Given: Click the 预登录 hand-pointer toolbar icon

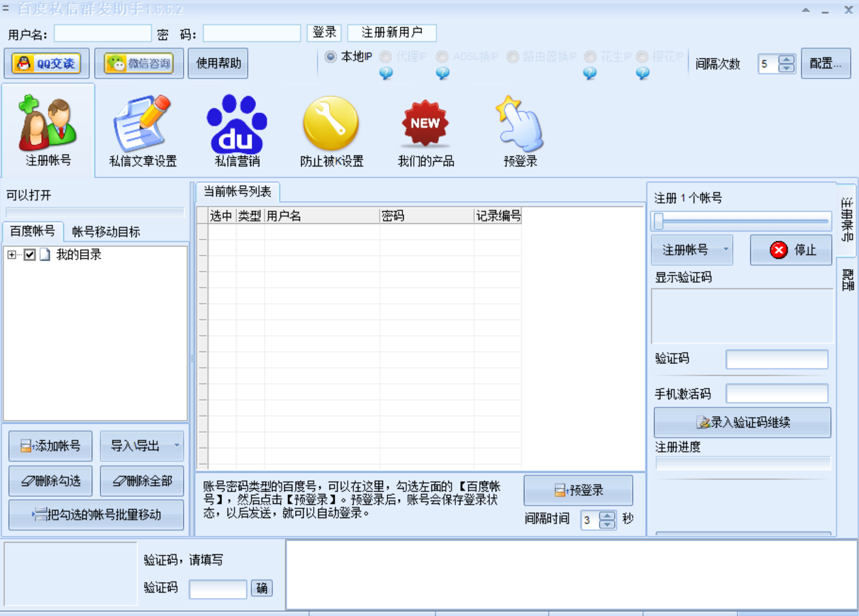Looking at the screenshot, I should pyautogui.click(x=520, y=131).
